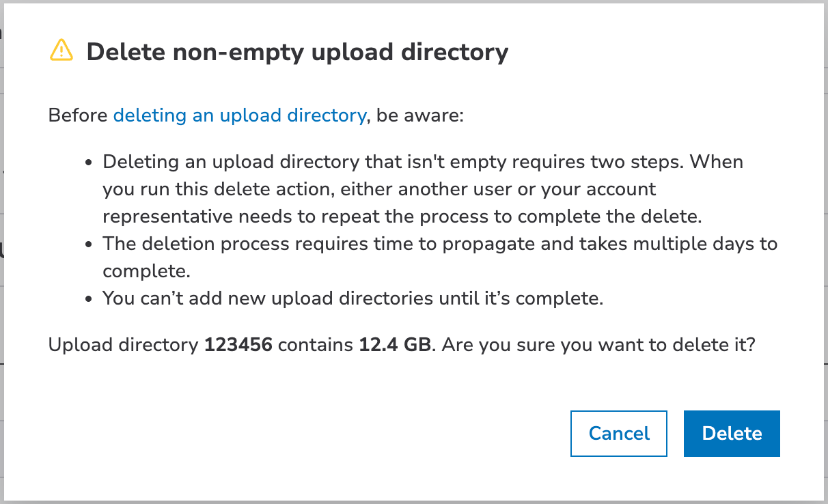Click the bullet about deletion propagation time

click(x=440, y=244)
